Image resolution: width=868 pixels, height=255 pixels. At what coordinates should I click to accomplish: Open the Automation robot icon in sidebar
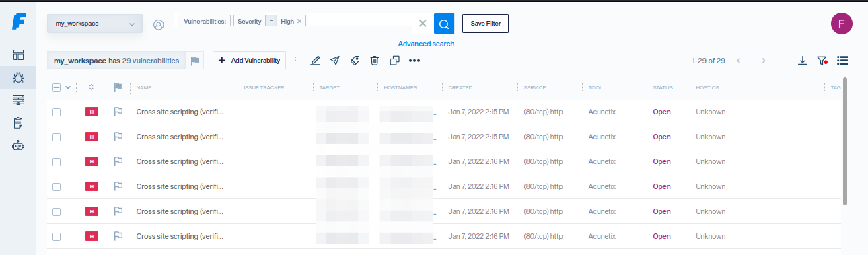click(18, 145)
